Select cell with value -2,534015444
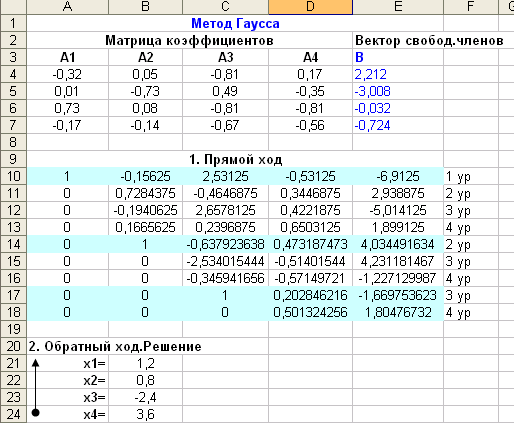The width and height of the screenshot is (514, 423). pos(225,261)
